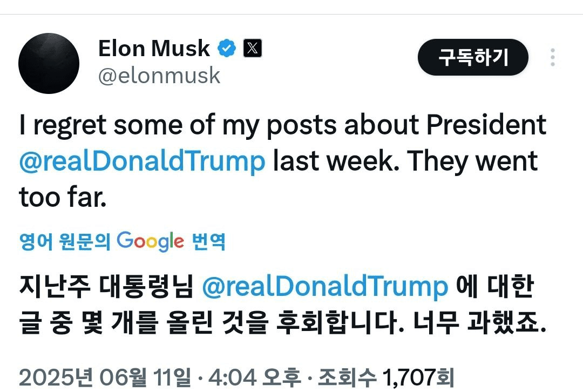Click the 영어 원문의 label text
This screenshot has width=583, height=392.
64,242
